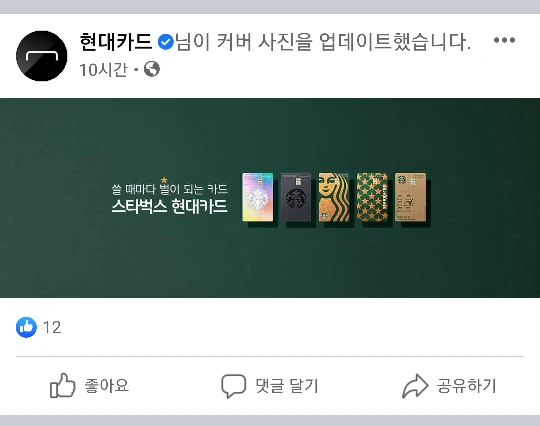Open 댓글 달기 comment box

coord(270,386)
